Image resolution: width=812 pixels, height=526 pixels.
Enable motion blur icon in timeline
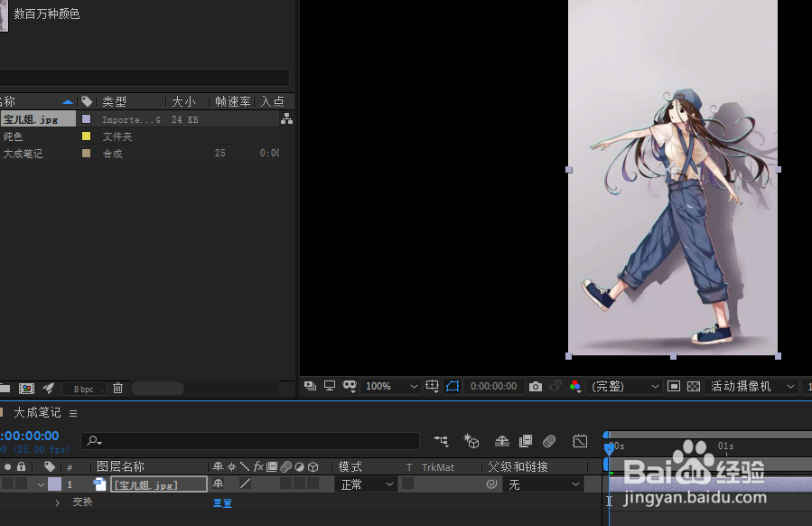click(549, 441)
